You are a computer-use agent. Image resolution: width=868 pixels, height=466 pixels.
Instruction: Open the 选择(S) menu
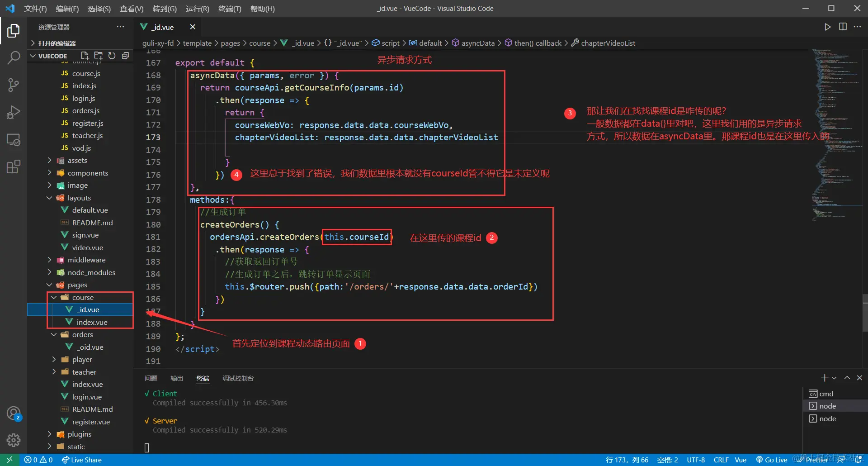[x=99, y=9]
